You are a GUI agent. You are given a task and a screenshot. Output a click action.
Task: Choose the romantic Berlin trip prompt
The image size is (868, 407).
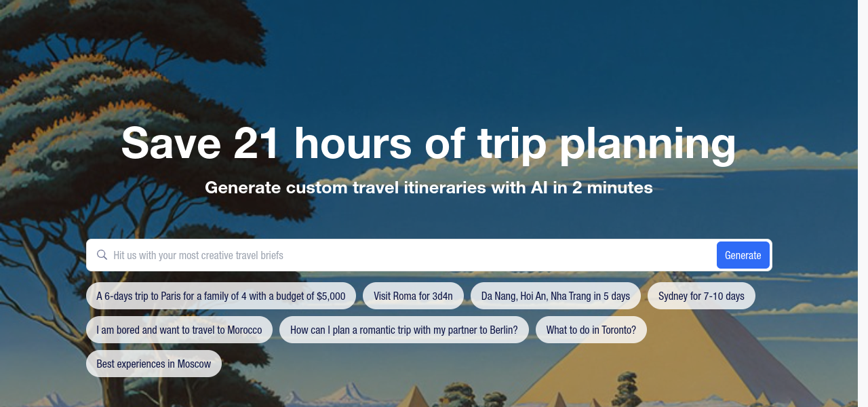click(403, 330)
